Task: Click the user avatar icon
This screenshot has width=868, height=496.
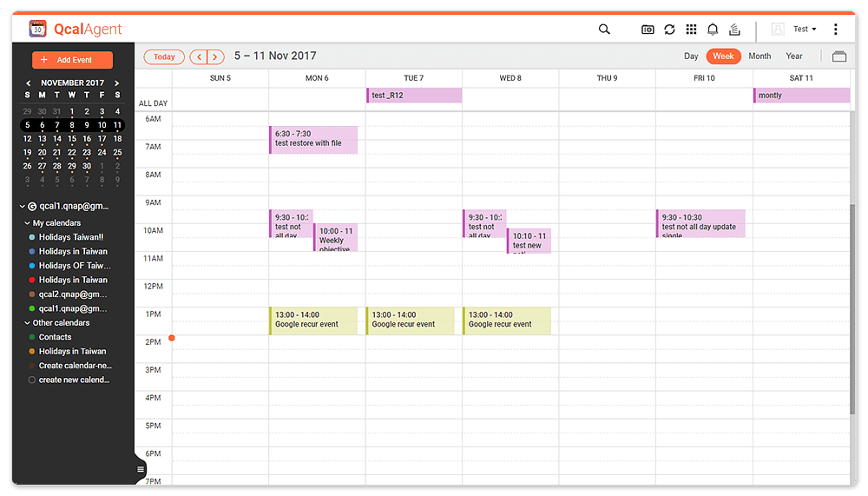Action: (x=778, y=30)
